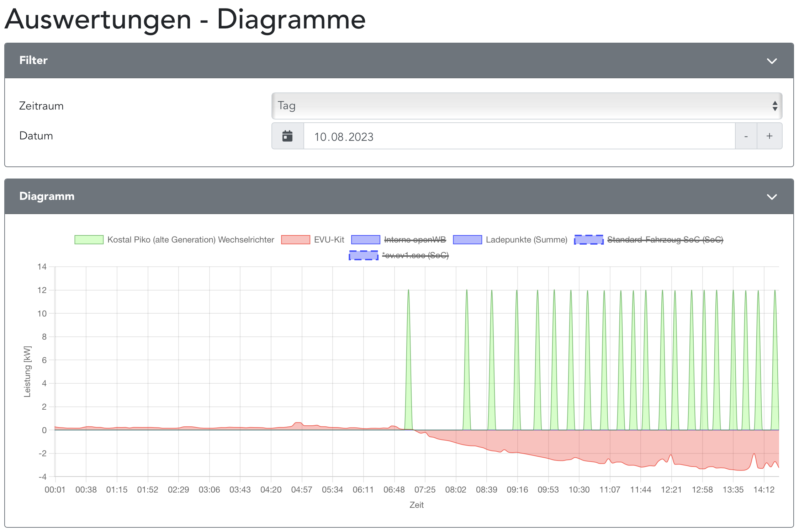
Task: Hide the Ladepunkte (Summe) dataset
Action: pyautogui.click(x=526, y=240)
